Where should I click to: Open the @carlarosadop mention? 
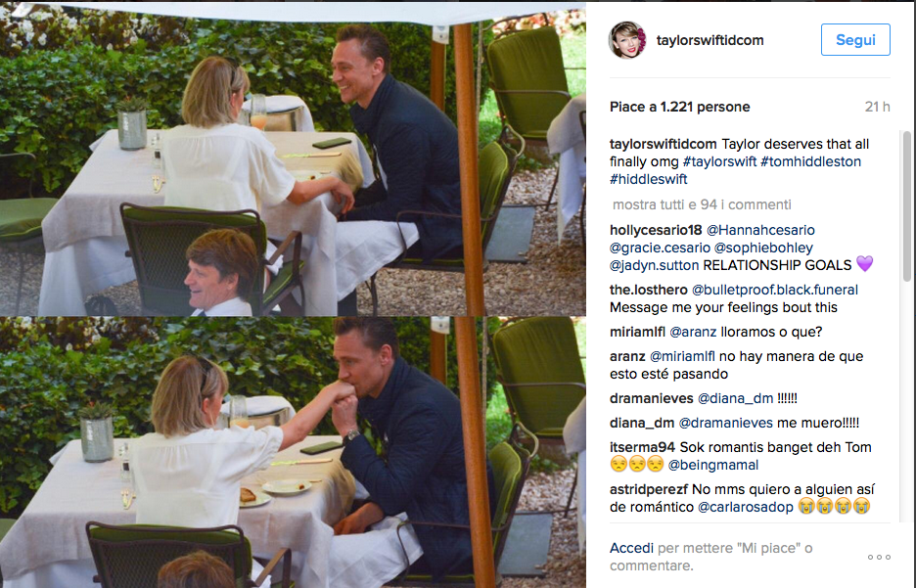click(x=745, y=507)
